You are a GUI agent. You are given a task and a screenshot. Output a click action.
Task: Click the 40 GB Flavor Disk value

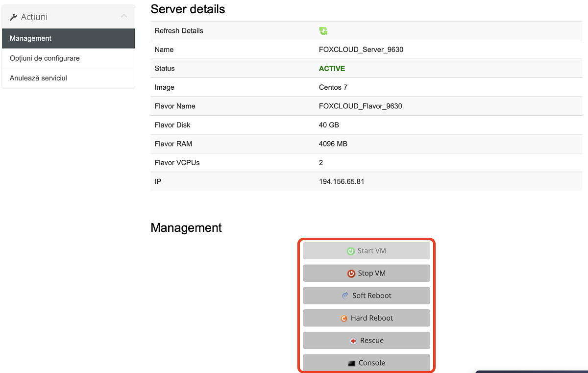tap(329, 125)
